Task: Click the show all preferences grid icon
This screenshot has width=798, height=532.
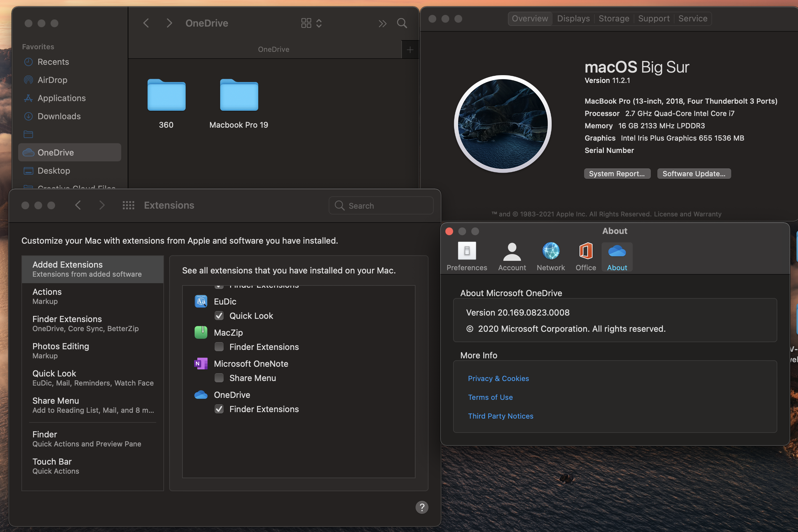Action: (x=128, y=205)
